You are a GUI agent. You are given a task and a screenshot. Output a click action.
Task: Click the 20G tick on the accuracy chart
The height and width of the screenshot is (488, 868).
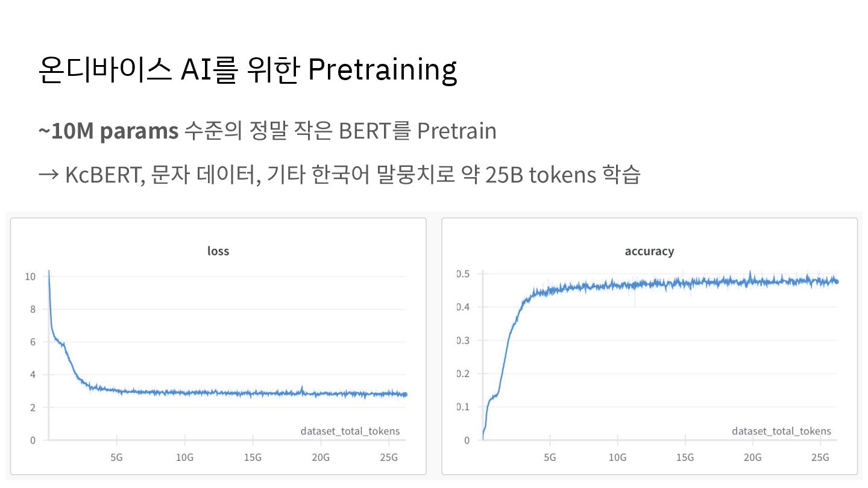point(752,457)
